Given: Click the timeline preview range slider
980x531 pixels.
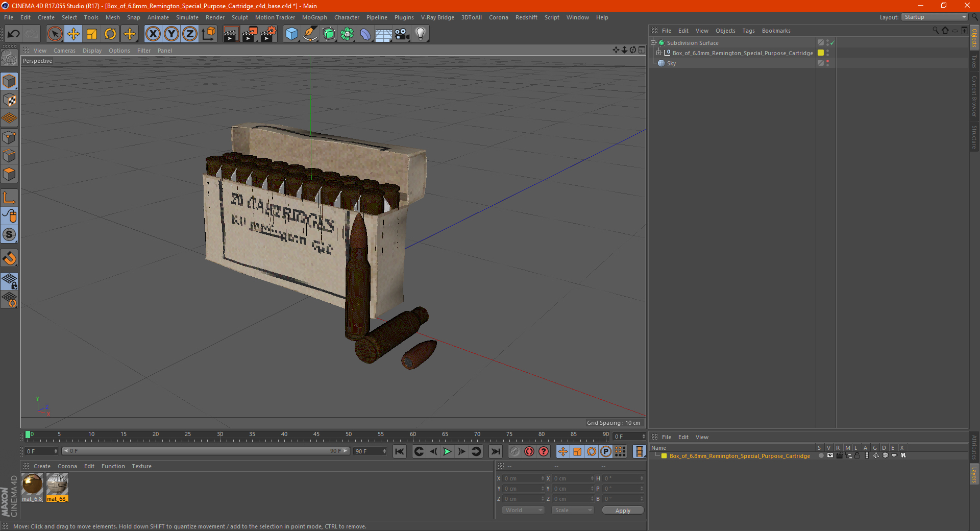Looking at the screenshot, I should click(206, 451).
